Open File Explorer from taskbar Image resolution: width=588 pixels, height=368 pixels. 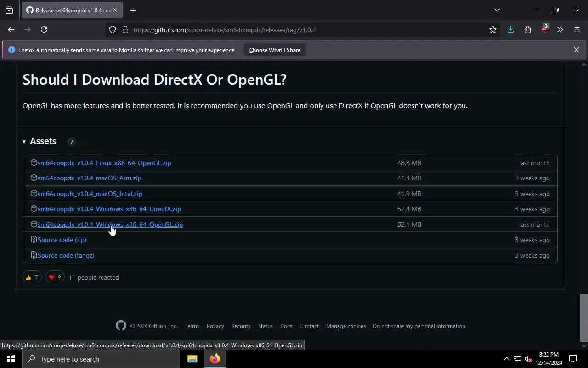(x=192, y=359)
